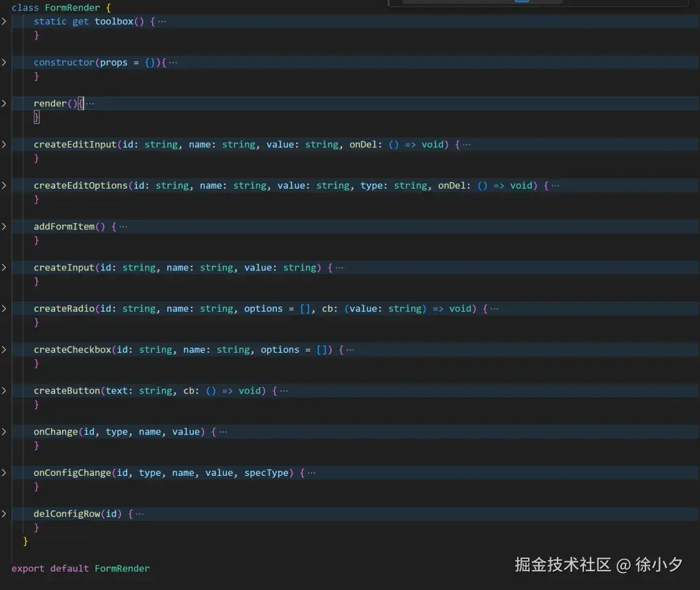Click the addFormItem method name
Screen dimensions: 700x590
point(64,226)
